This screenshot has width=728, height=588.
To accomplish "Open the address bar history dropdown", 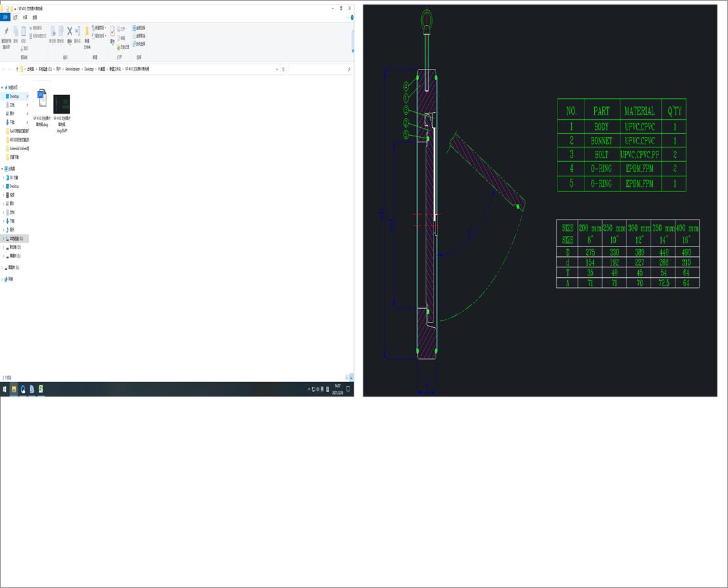I will (278, 69).
